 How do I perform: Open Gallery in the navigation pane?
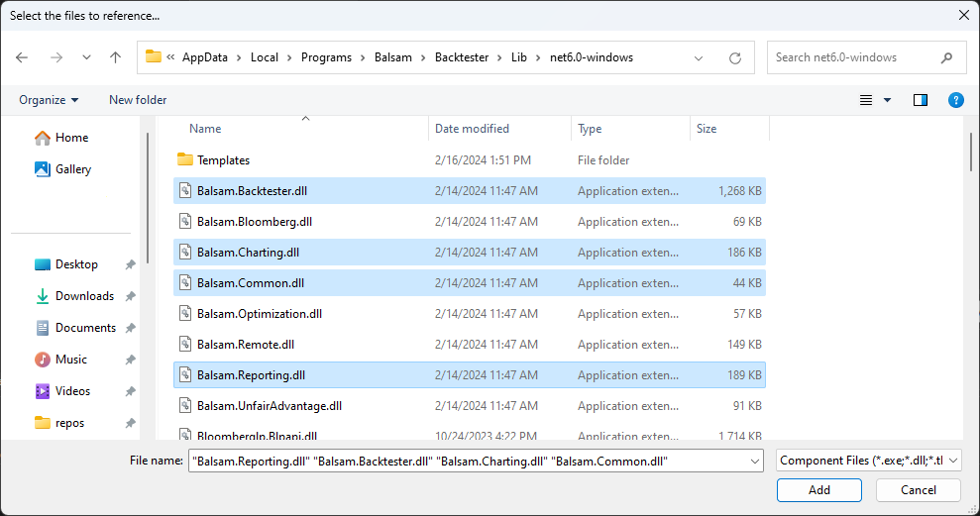[x=63, y=169]
